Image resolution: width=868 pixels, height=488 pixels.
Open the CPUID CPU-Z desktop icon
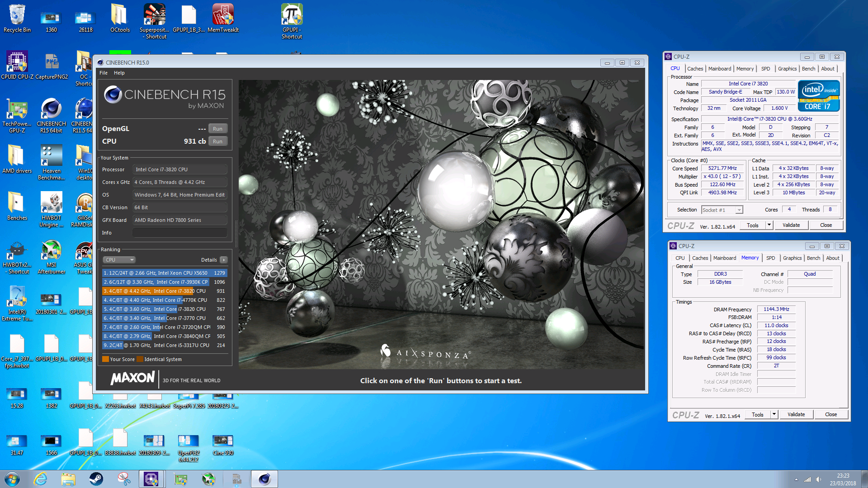(17, 65)
